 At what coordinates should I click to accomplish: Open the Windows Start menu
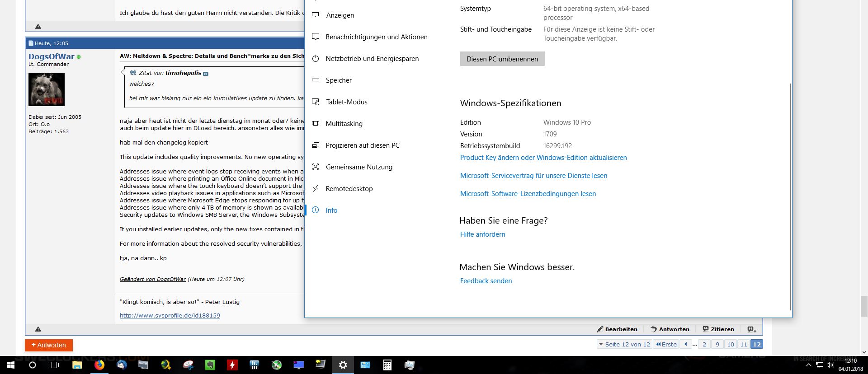point(11,365)
